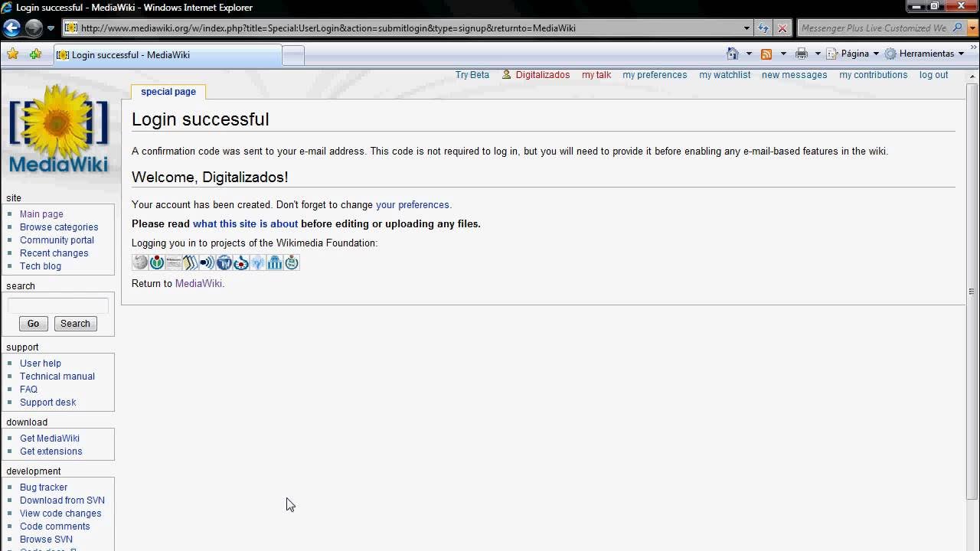This screenshot has width=980, height=551.
Task: Click the Try Beta link
Action: 472,75
